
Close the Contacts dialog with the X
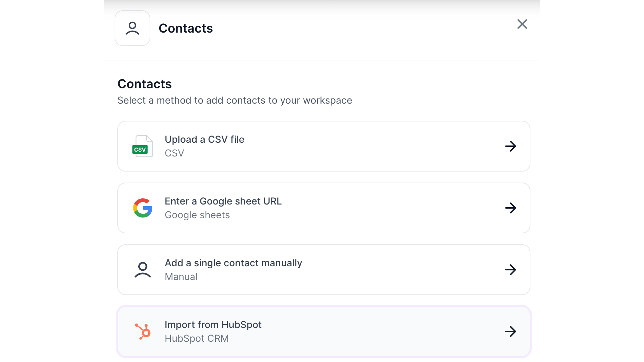(x=522, y=24)
